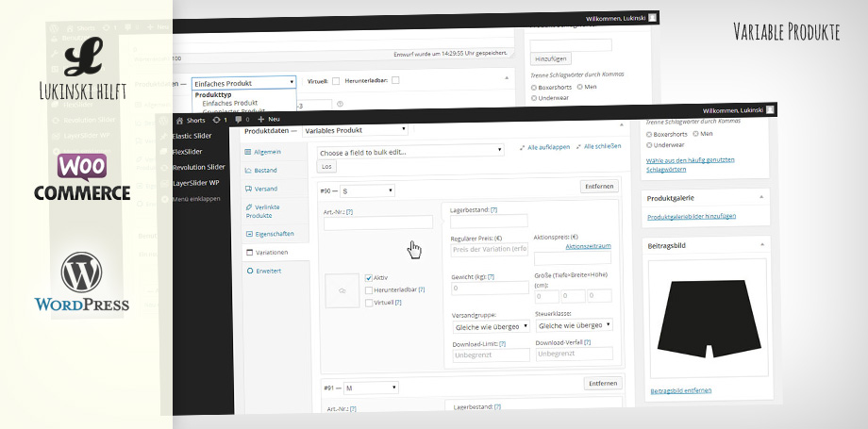Remove the Boxershorts tag in front window

tap(649, 134)
